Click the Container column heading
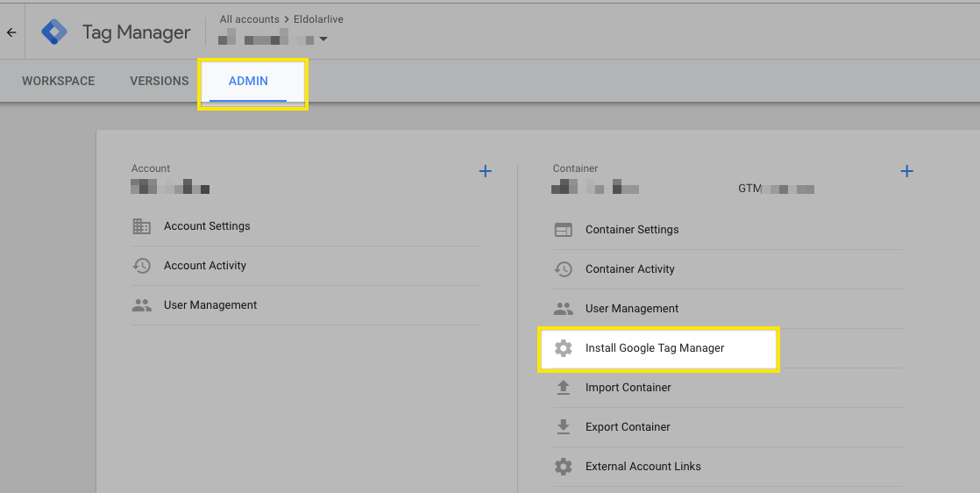The height and width of the screenshot is (493, 980). pos(576,168)
